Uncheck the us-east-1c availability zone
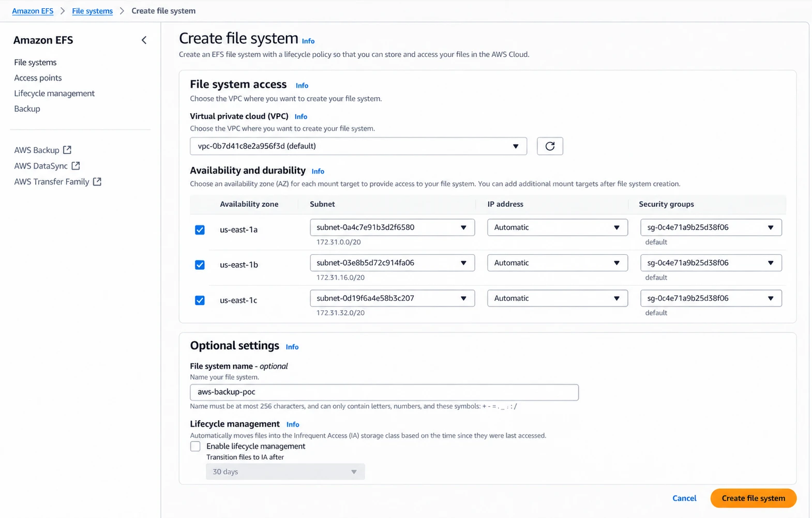812x518 pixels. pos(200,300)
